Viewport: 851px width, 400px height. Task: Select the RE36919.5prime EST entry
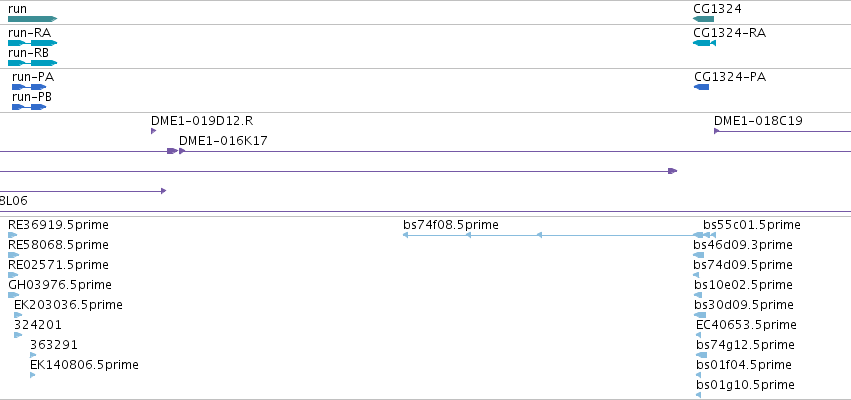[x=58, y=225]
